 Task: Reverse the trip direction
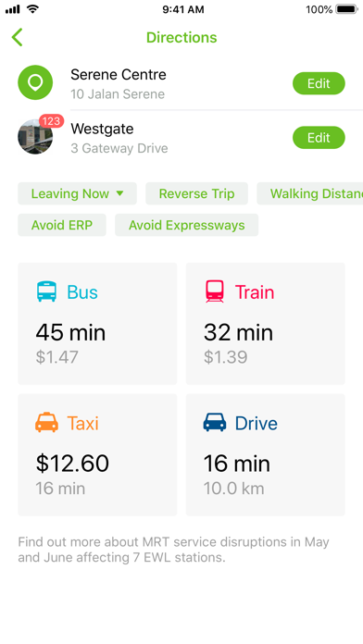[197, 193]
